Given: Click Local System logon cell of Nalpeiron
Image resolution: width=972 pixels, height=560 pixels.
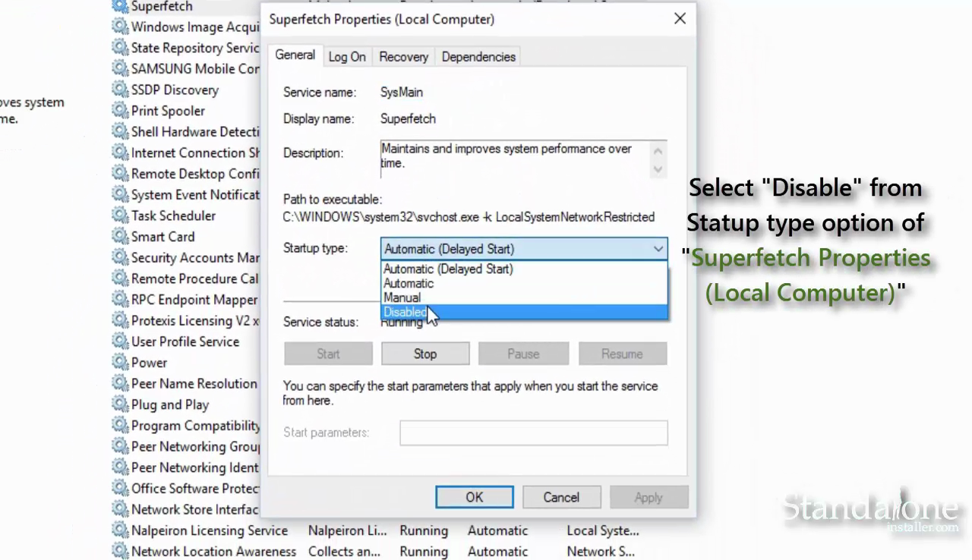Looking at the screenshot, I should click(x=603, y=530).
